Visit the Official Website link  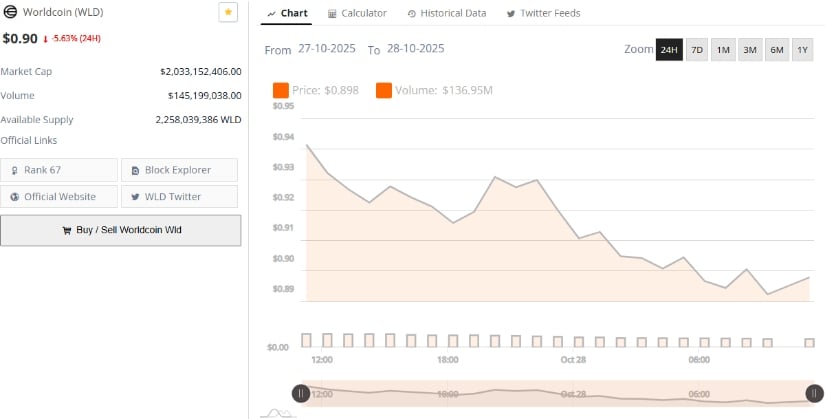click(x=59, y=196)
